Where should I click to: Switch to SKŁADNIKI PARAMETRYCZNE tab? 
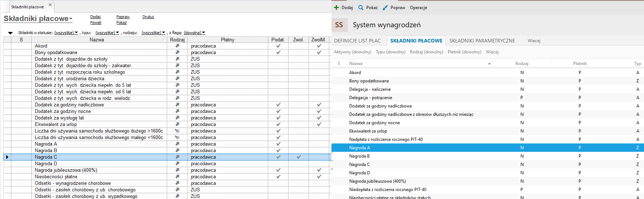[482, 41]
